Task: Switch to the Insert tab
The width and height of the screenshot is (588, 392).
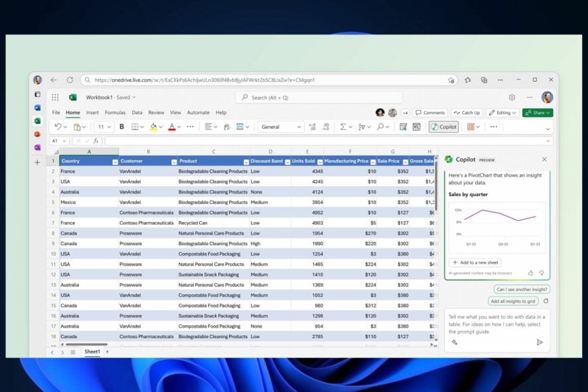Action: click(92, 112)
